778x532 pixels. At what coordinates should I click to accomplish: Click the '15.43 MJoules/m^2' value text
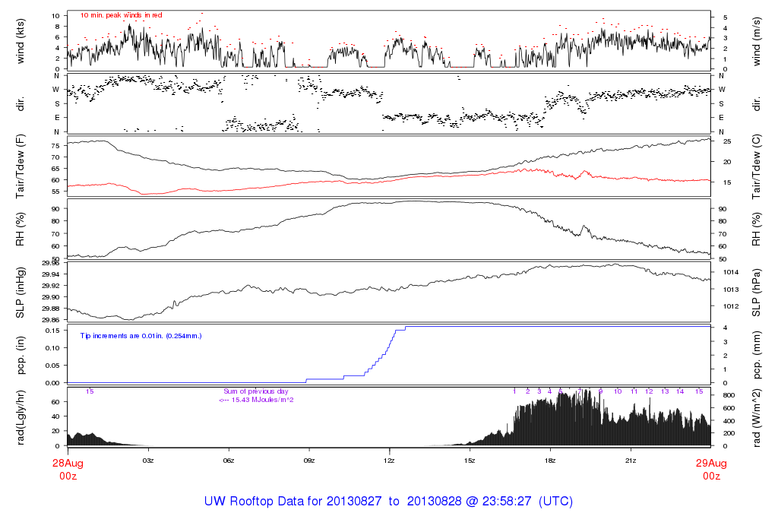261,399
